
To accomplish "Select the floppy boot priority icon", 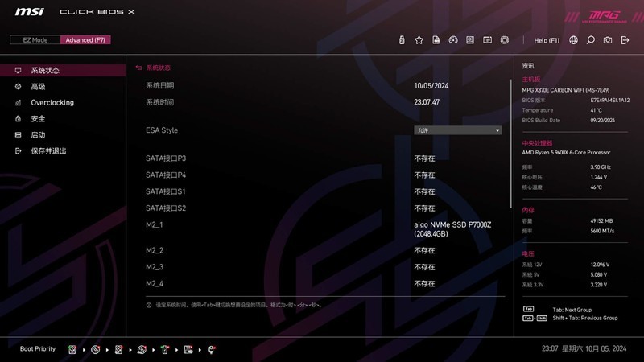I will [188, 350].
